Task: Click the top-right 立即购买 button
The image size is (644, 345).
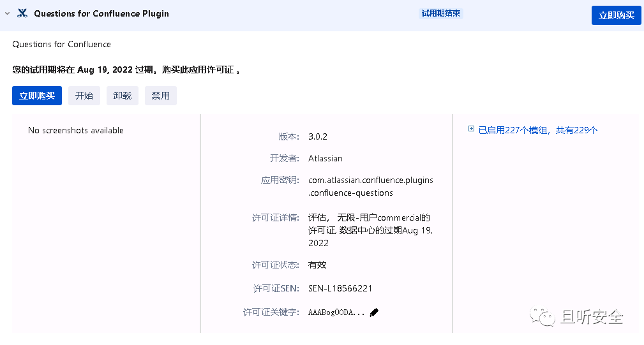Action: click(x=616, y=15)
